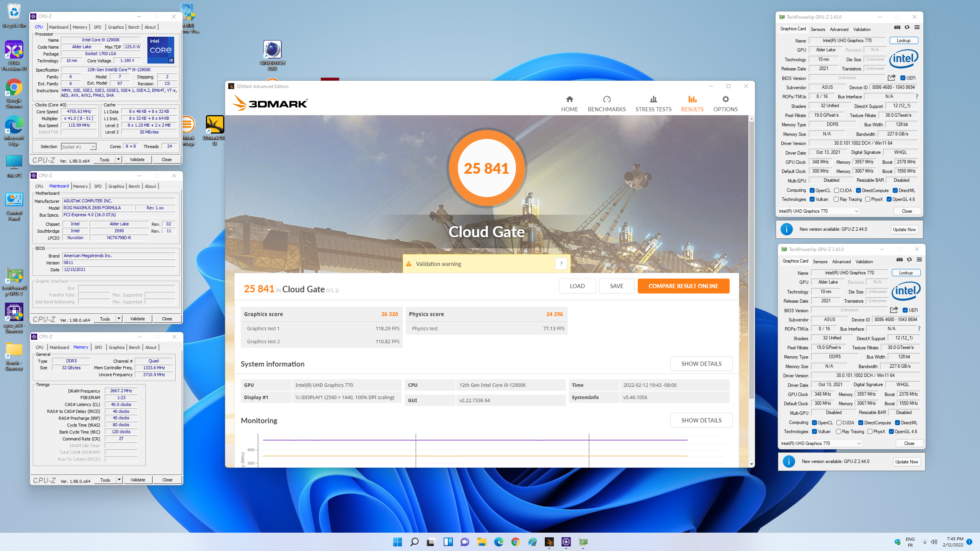The image size is (980, 551).
Task: Open 3DMark2001 SE desktop icon
Action: click(x=214, y=130)
